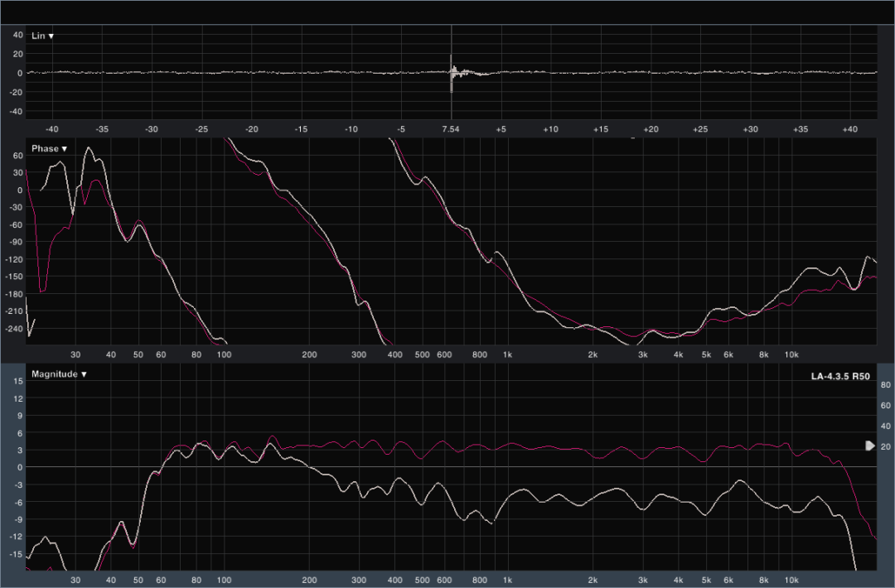895x588 pixels.
Task: Click the impulse peak at the time cursor
Action: (x=451, y=73)
